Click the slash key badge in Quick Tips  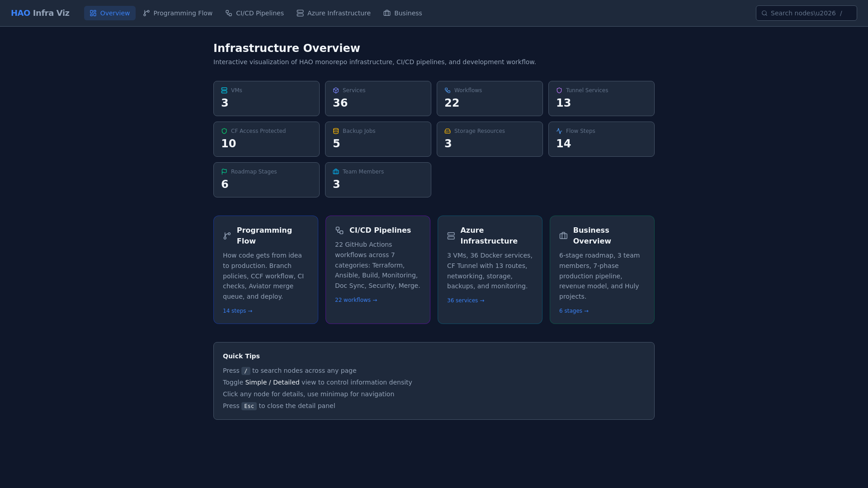(x=245, y=371)
